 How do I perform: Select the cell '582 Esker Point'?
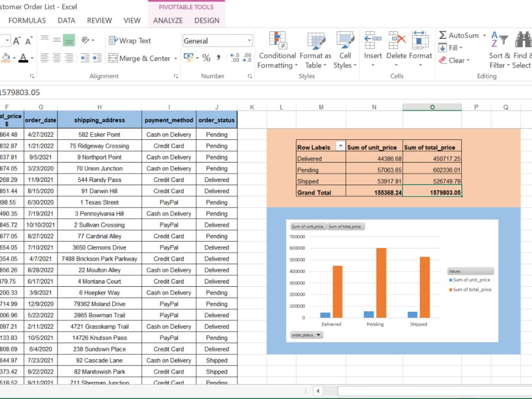point(99,135)
